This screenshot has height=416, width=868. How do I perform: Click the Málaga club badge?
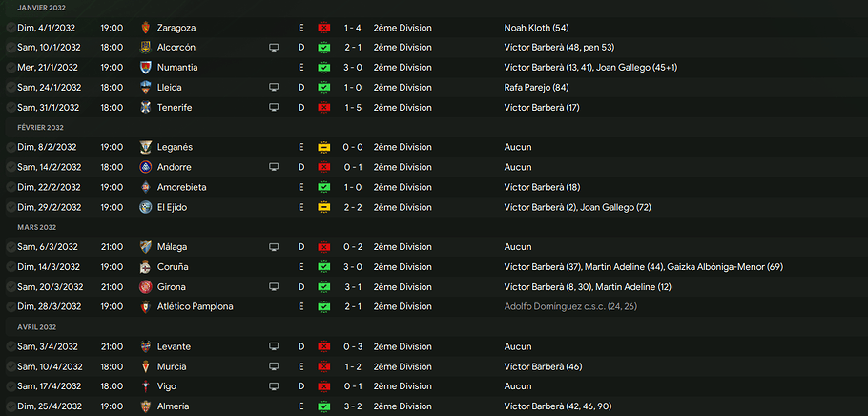[x=145, y=247]
